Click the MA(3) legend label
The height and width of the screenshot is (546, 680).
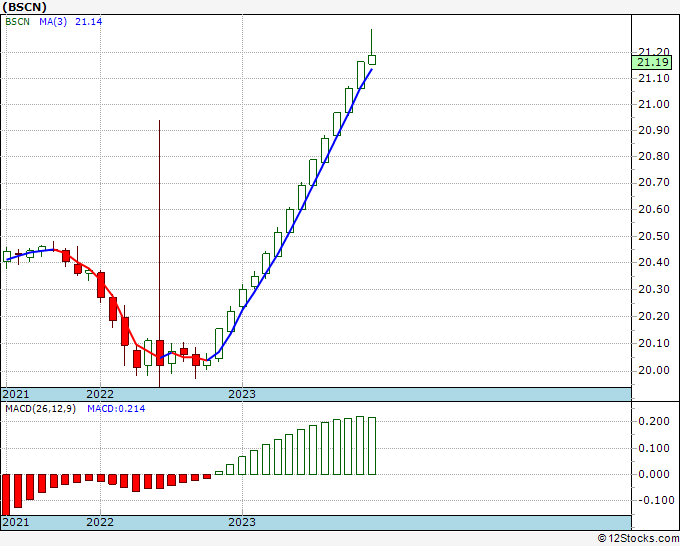click(53, 22)
